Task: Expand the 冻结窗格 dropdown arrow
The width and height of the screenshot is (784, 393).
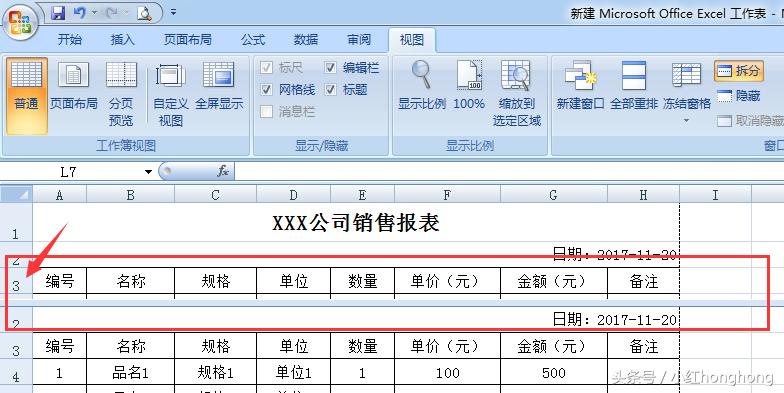Action: click(686, 120)
